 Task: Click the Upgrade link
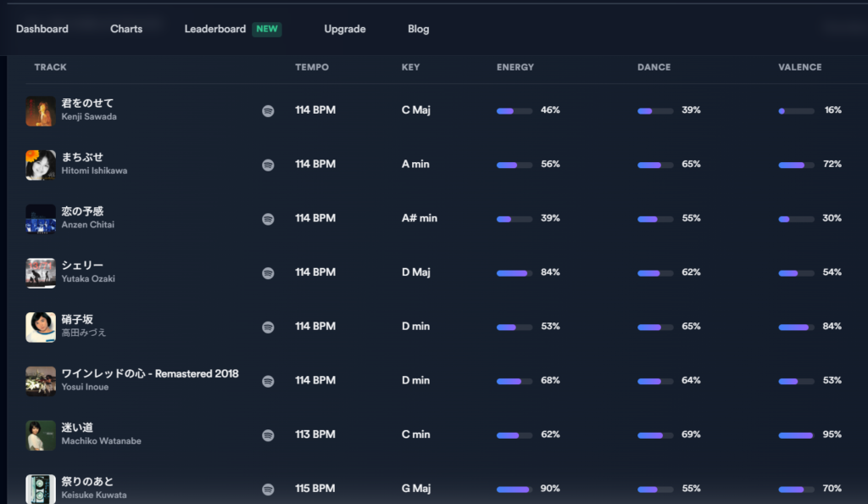click(x=345, y=29)
